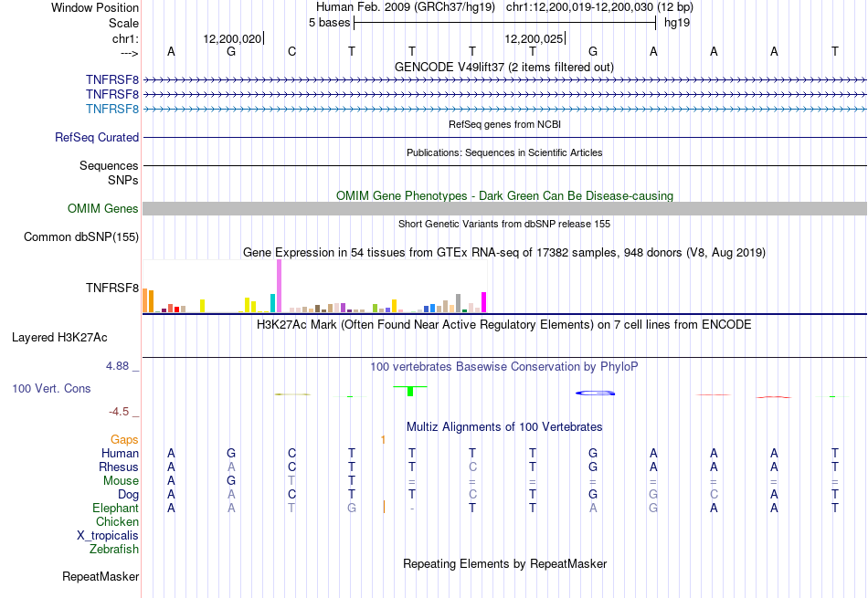Open the RefSeq Curated track label
Screen dimensions: 868x598
[x=97, y=137]
